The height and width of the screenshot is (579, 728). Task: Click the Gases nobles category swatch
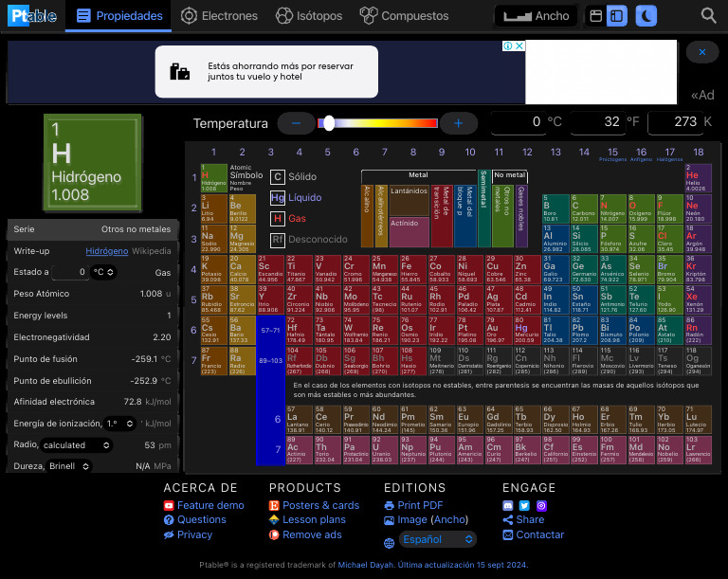pyautogui.click(x=521, y=216)
